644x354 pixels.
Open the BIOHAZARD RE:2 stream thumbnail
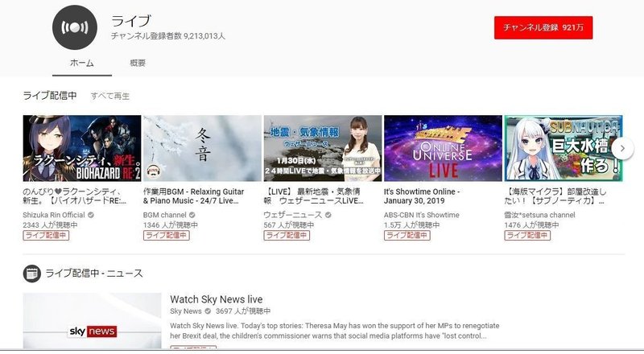pyautogui.click(x=82, y=148)
